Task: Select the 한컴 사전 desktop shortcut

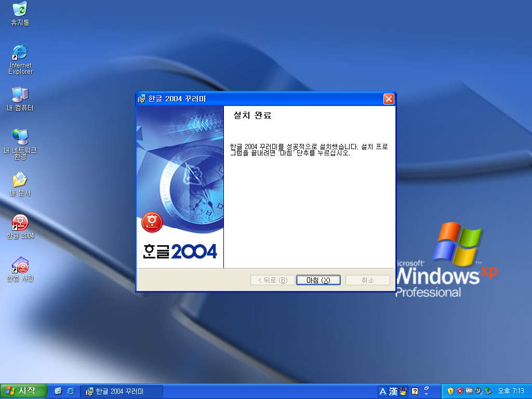Action: [x=20, y=270]
